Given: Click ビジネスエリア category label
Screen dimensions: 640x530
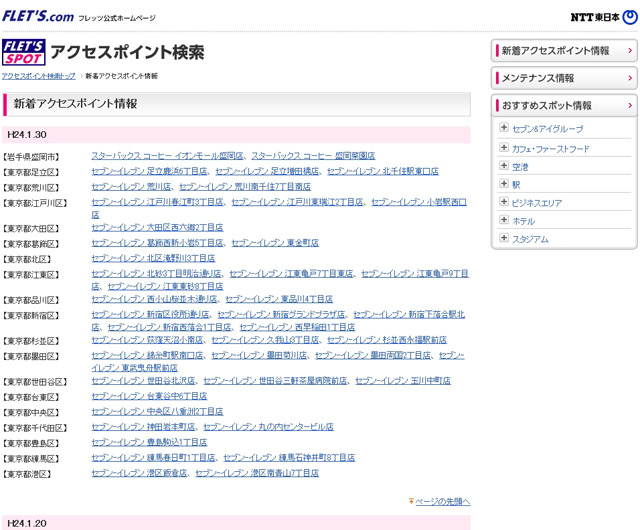Looking at the screenshot, I should click(x=537, y=203).
